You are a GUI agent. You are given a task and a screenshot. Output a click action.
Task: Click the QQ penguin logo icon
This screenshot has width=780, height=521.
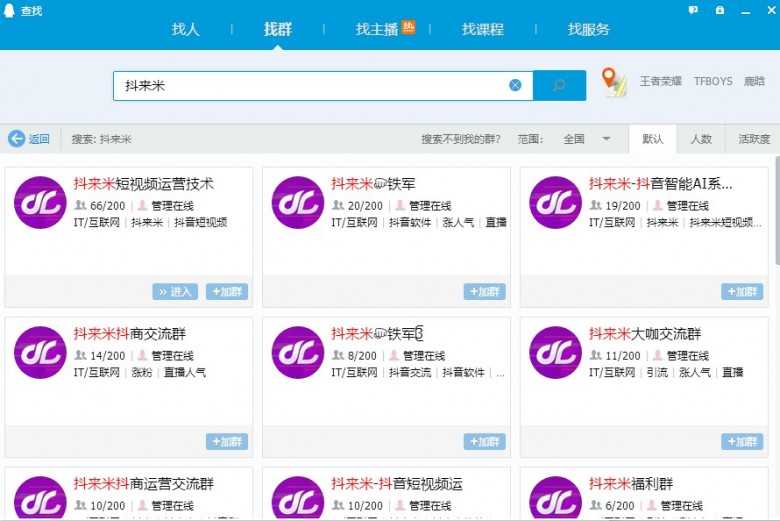(9, 10)
